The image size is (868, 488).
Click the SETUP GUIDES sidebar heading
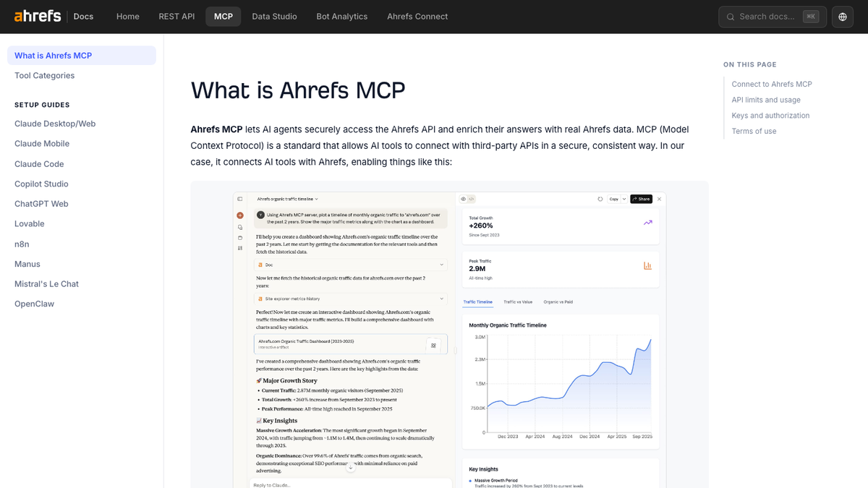click(42, 105)
